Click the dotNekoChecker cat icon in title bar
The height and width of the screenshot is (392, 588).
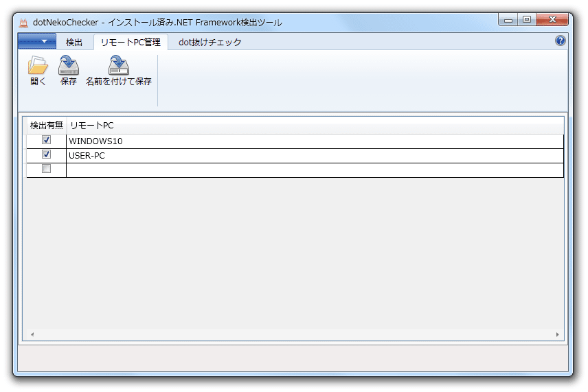click(x=23, y=23)
